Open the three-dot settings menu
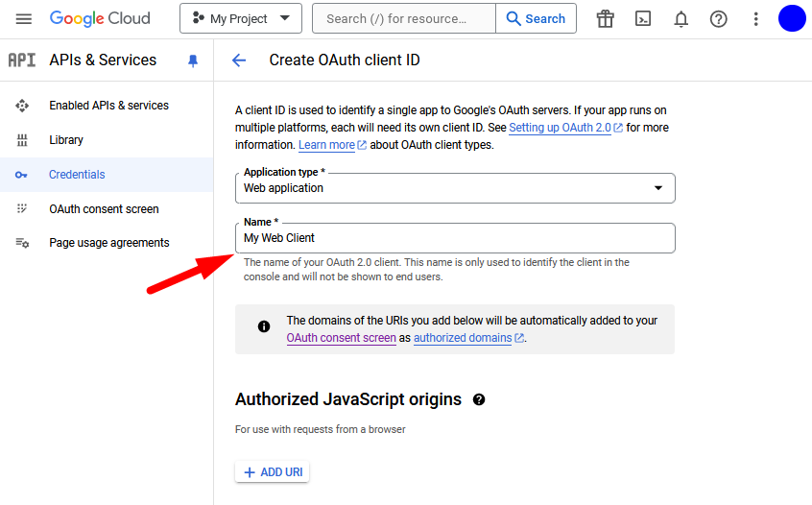Viewport: 812px width, 505px height. click(756, 19)
